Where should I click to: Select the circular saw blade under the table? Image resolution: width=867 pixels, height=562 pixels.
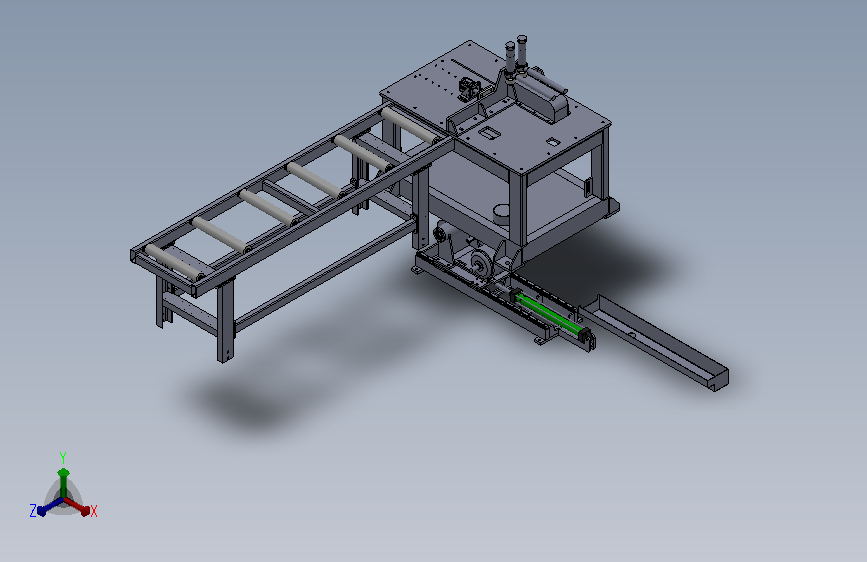click(x=480, y=263)
